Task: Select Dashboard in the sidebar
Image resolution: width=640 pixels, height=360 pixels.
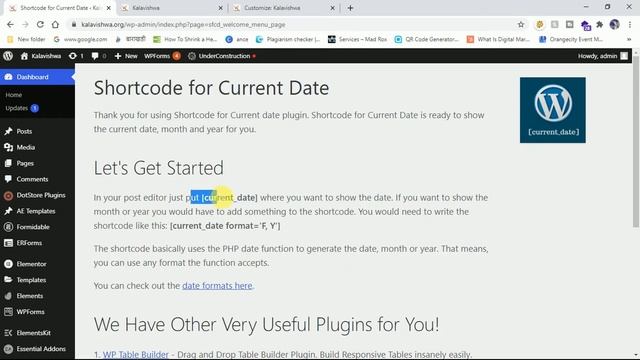Action: (x=37, y=77)
